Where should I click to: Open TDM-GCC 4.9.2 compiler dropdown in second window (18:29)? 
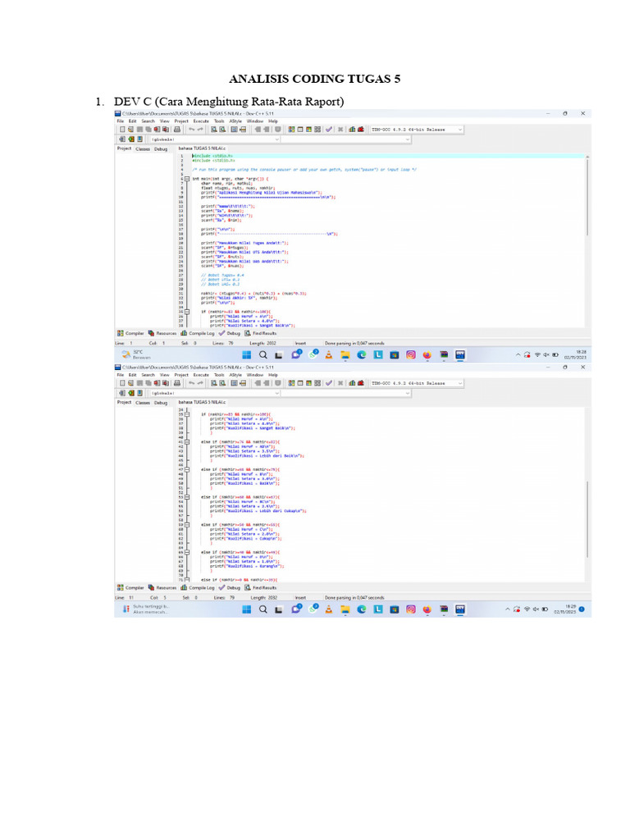click(416, 383)
